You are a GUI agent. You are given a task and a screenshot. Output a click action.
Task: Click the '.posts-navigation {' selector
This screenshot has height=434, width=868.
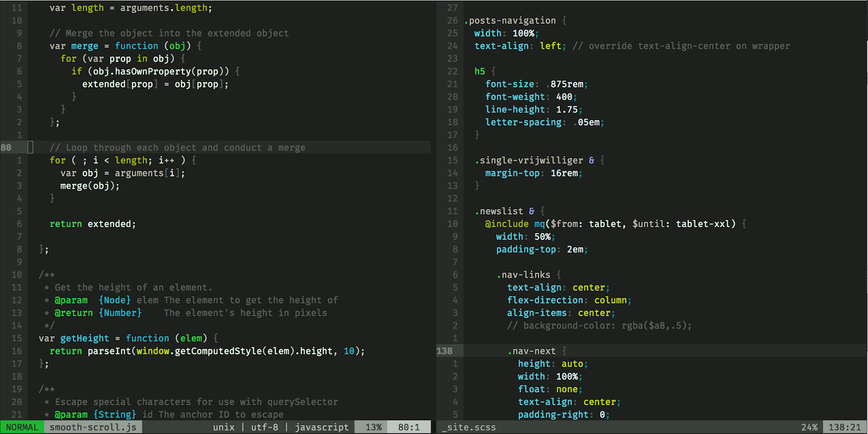[515, 21]
